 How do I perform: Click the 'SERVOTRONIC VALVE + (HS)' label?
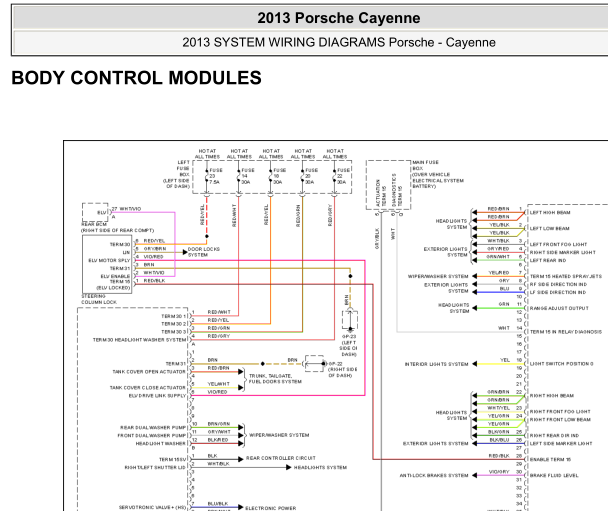(x=152, y=507)
